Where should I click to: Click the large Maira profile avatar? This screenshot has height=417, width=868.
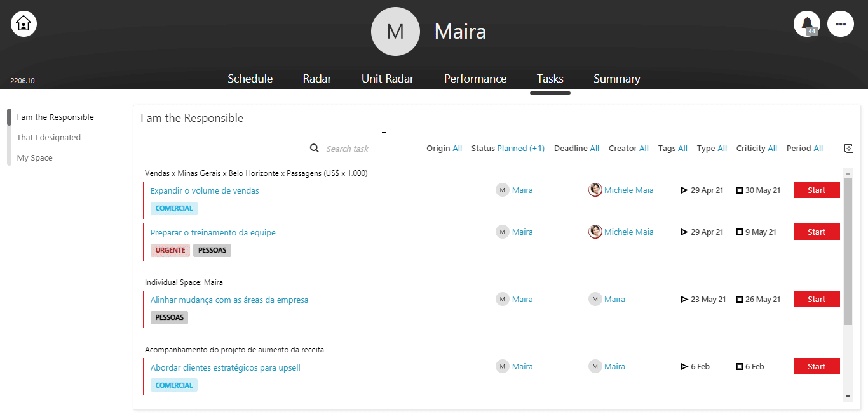pos(395,31)
